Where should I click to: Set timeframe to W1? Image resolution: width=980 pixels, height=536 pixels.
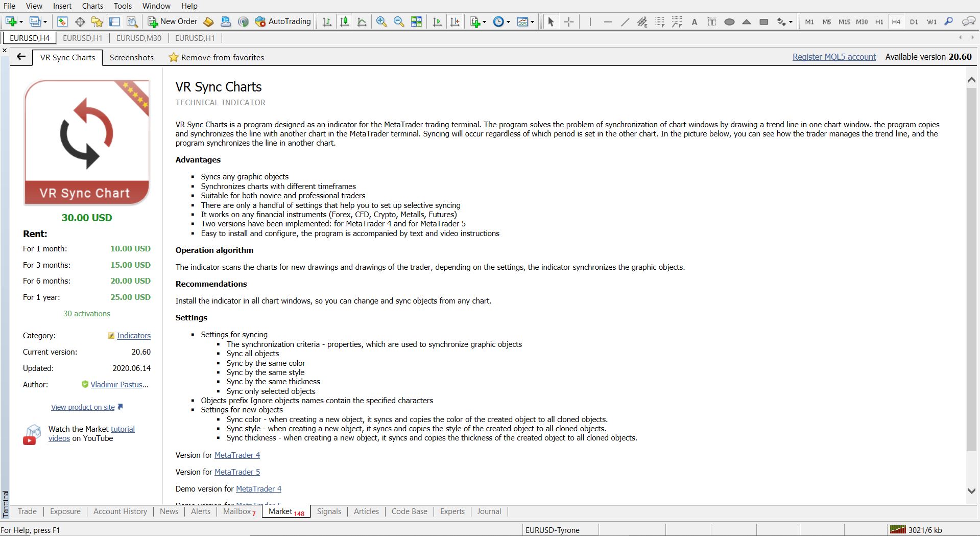click(x=931, y=21)
